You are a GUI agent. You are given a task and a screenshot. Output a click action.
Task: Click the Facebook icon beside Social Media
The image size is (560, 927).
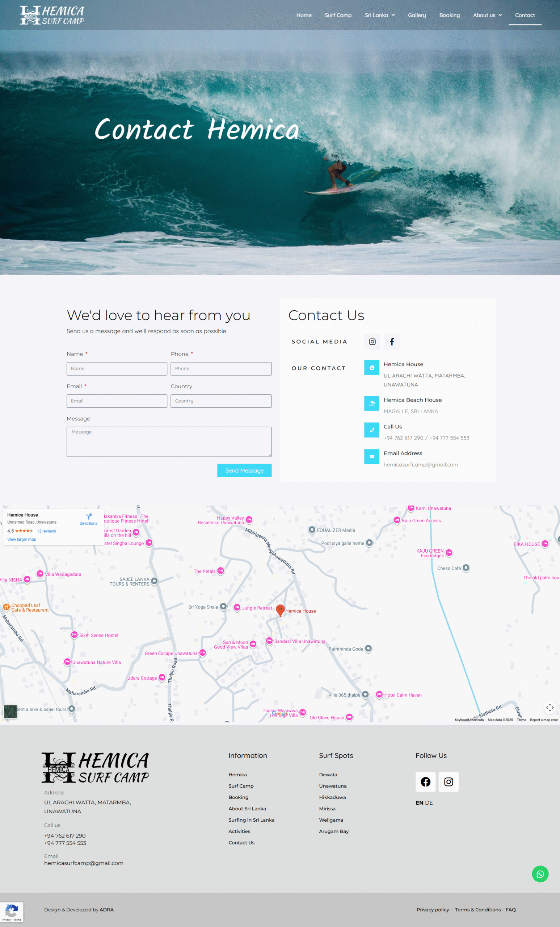coord(392,341)
